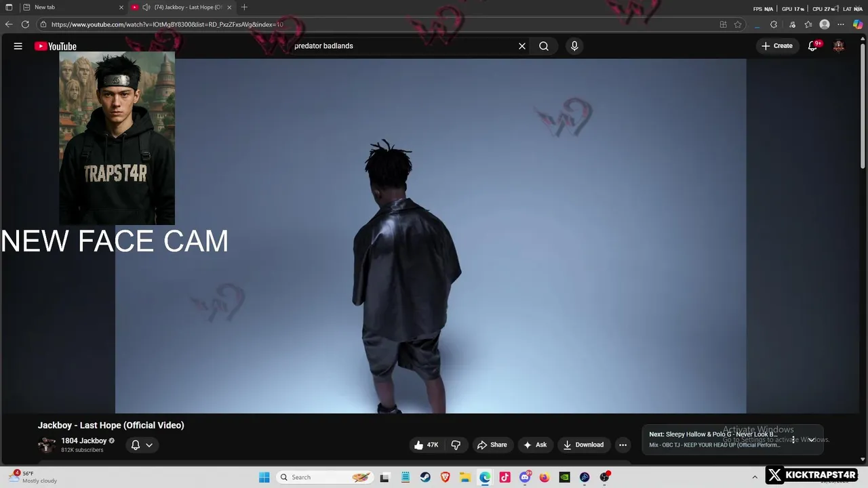Launch Brave browser from taskbar
868x488 pixels.
(445, 477)
